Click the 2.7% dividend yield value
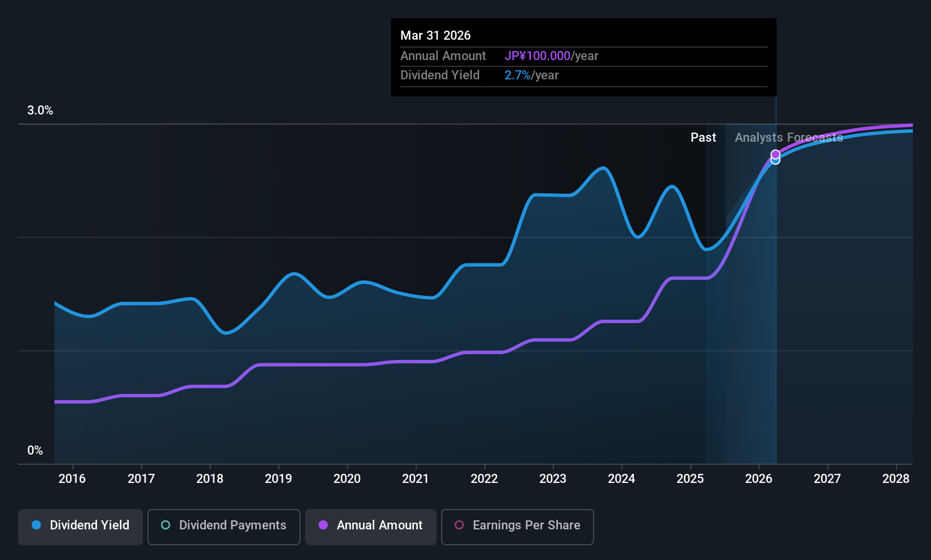 click(x=518, y=75)
